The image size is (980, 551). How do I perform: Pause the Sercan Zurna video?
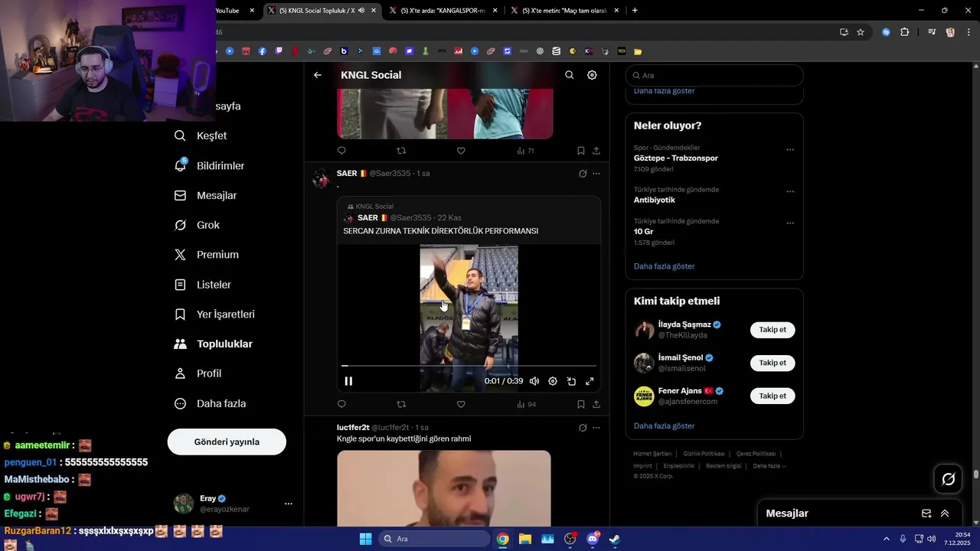(x=348, y=381)
